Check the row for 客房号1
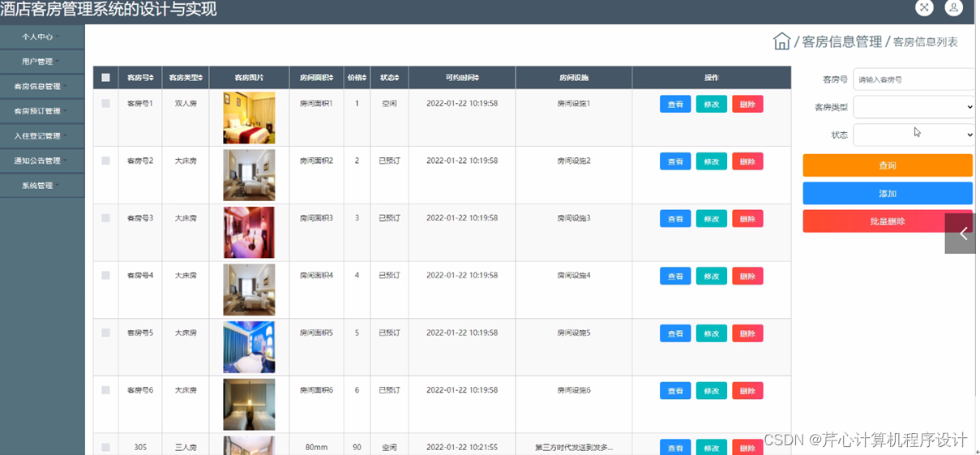Viewport: 980px width, 455px height. click(x=105, y=104)
